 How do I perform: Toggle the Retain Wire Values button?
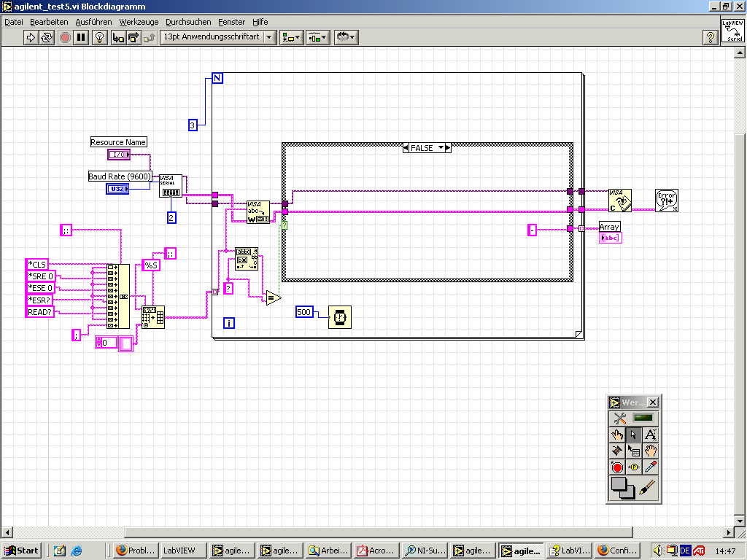point(117,37)
